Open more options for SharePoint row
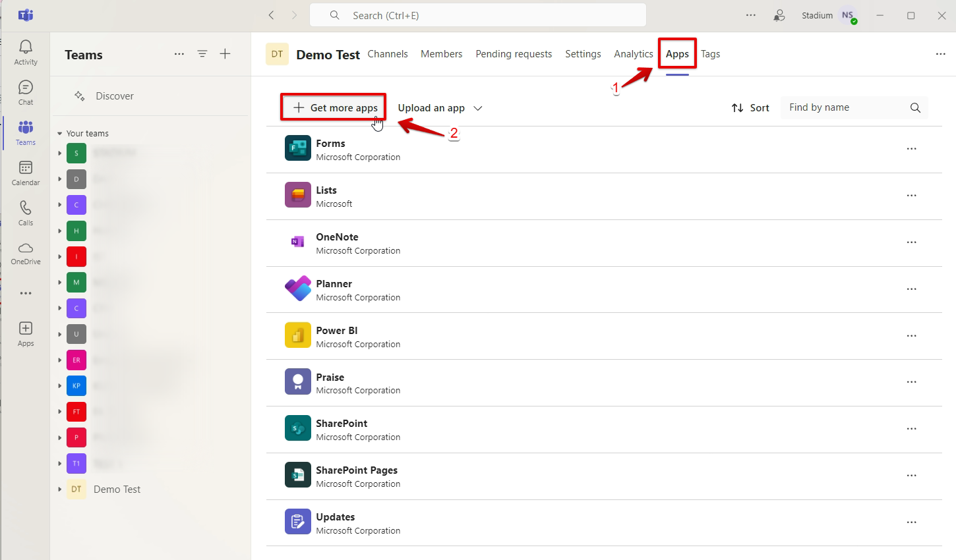This screenshot has height=560, width=956. coord(911,429)
